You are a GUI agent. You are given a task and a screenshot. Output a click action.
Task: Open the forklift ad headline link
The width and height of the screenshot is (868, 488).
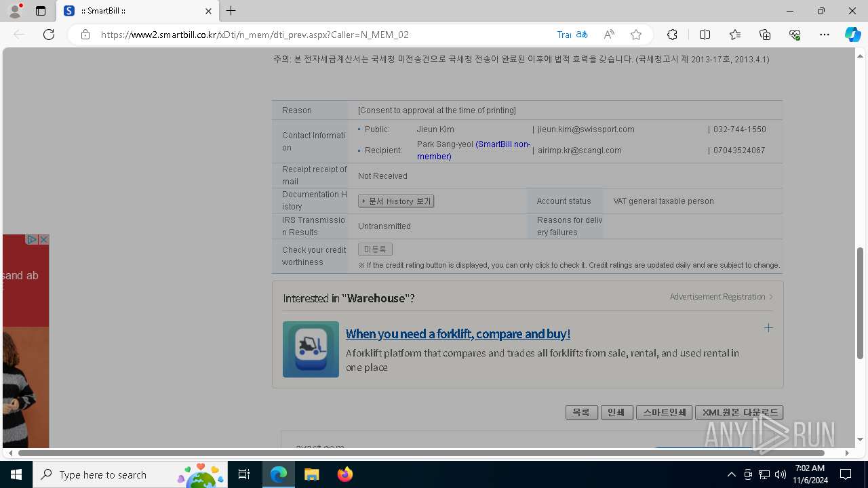tap(458, 334)
